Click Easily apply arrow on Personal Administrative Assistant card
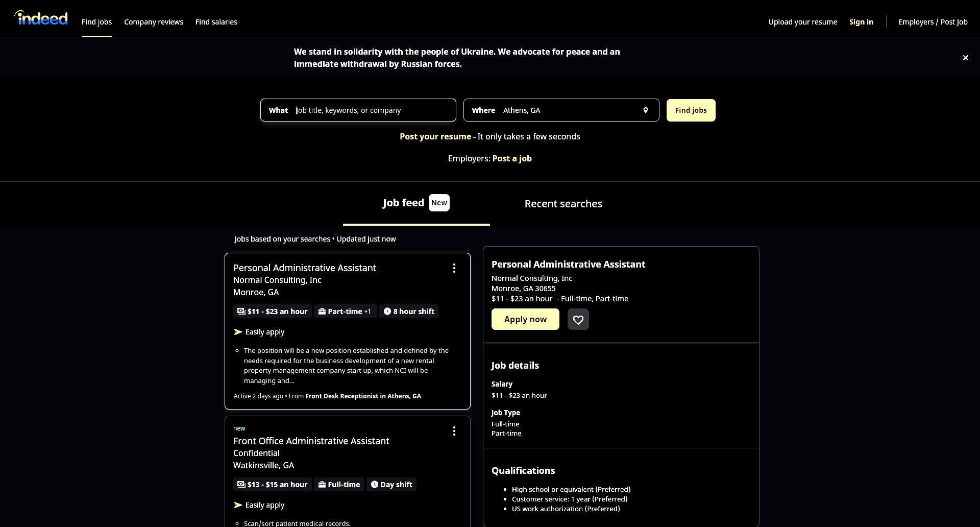The width and height of the screenshot is (980, 527). pyautogui.click(x=238, y=332)
